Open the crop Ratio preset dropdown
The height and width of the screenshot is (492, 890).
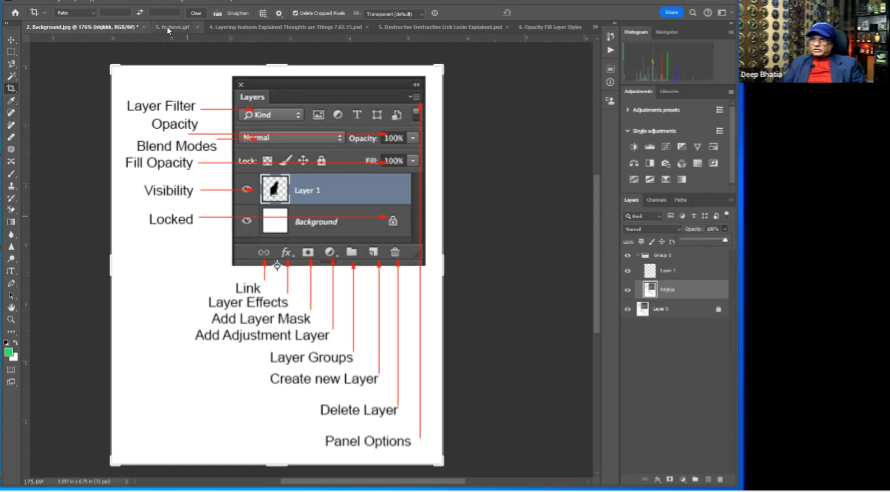point(74,13)
